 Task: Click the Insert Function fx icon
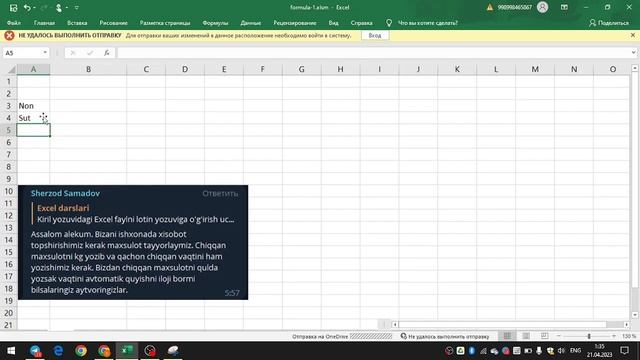point(107,53)
